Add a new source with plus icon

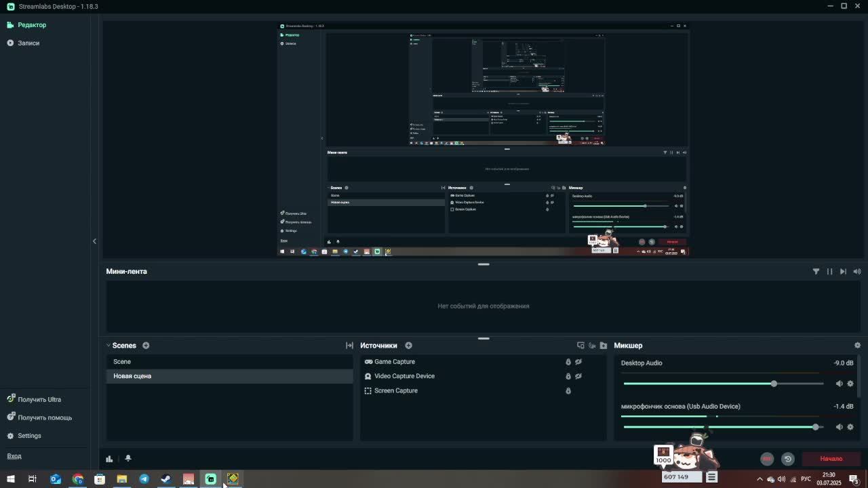pos(408,346)
